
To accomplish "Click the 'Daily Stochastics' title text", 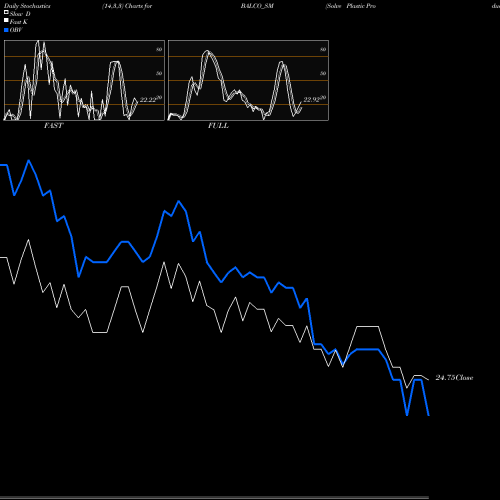I will coord(27,6).
